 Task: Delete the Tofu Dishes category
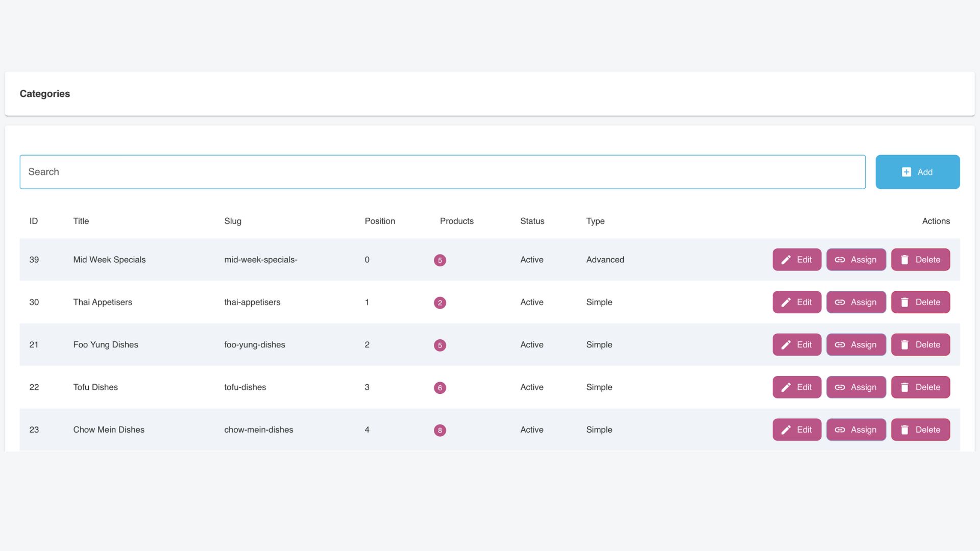920,387
